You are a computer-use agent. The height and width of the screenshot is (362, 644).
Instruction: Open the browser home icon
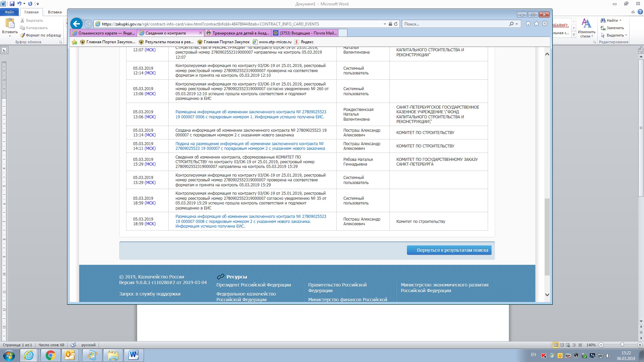pyautogui.click(x=528, y=24)
